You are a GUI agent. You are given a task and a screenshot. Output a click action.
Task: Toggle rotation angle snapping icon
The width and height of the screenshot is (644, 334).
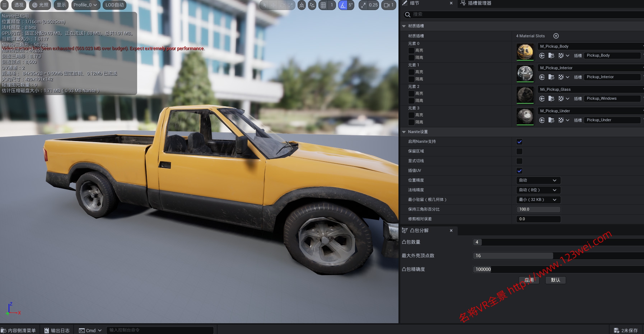pos(343,5)
